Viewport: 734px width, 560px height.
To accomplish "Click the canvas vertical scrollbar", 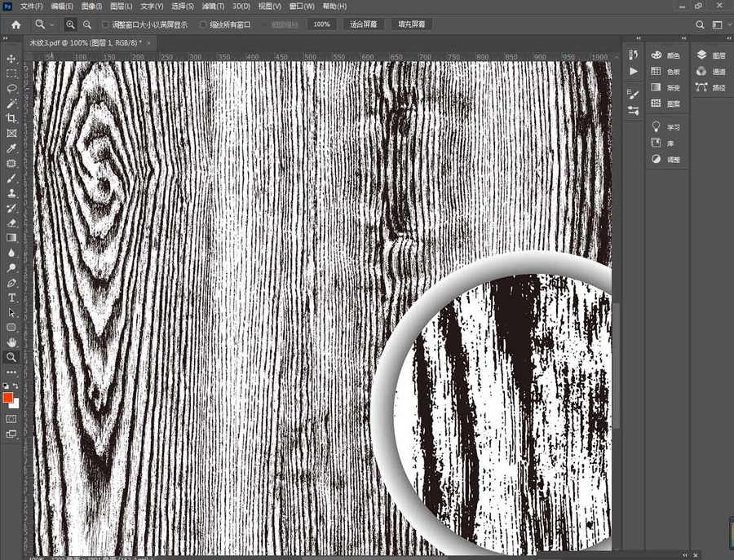I will click(617, 365).
